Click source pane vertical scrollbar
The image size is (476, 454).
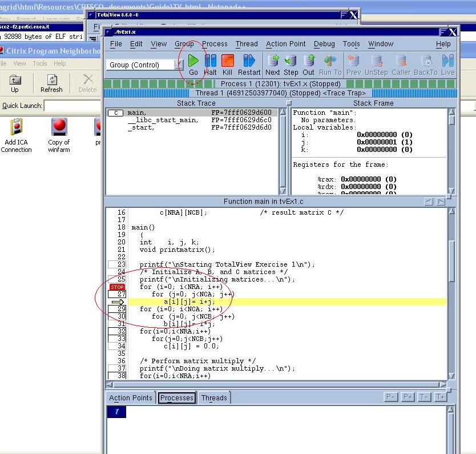(x=451, y=294)
